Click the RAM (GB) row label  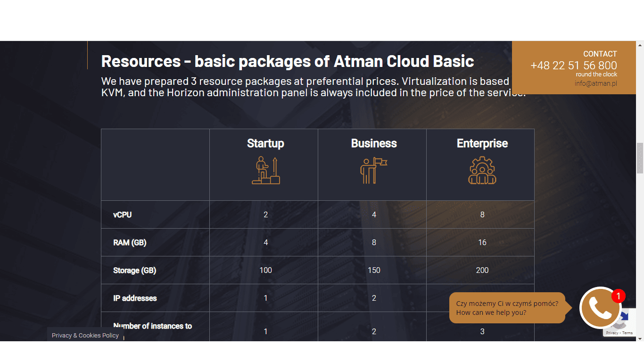(130, 242)
